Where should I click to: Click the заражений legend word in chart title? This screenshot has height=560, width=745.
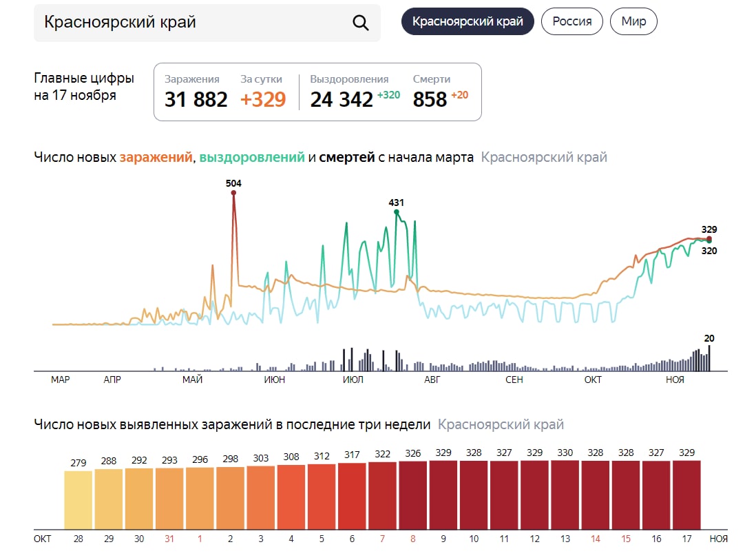156,157
